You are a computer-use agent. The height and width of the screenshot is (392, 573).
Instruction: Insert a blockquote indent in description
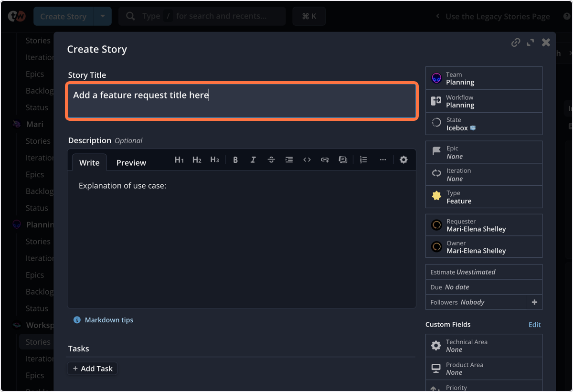click(289, 160)
